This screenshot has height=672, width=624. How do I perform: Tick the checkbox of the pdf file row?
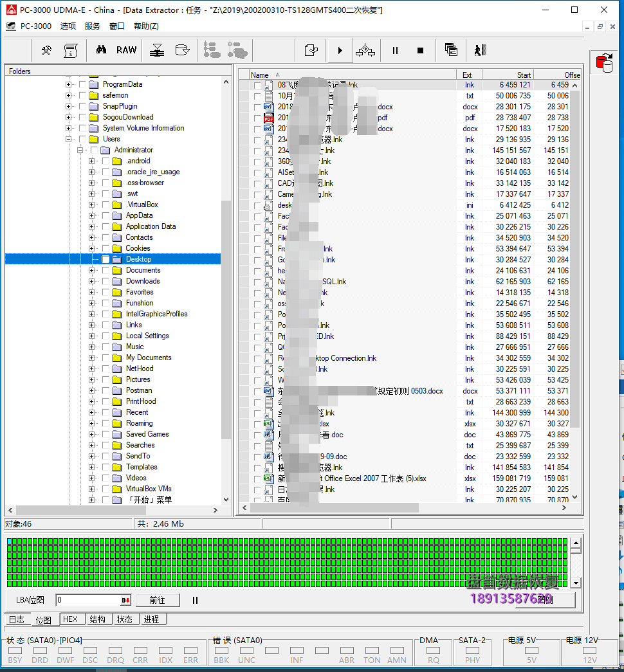(257, 118)
